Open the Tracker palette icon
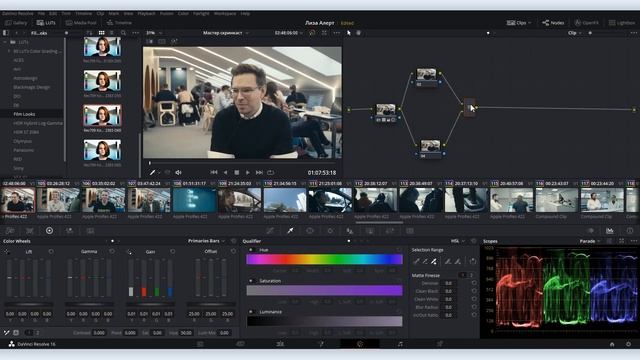640x360 pixels. (x=330, y=231)
